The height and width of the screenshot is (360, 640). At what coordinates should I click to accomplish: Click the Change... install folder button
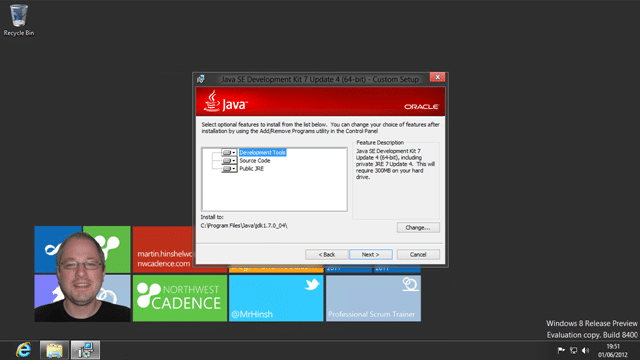tap(418, 227)
